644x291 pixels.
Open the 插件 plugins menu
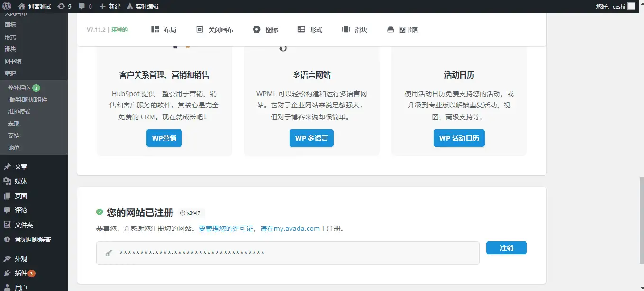tap(20, 273)
